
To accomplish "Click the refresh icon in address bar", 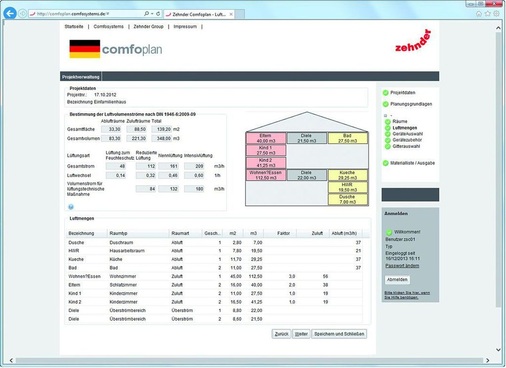I will (x=158, y=14).
